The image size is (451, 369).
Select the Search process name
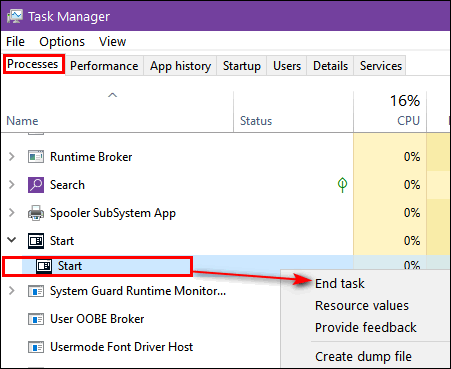(x=67, y=185)
